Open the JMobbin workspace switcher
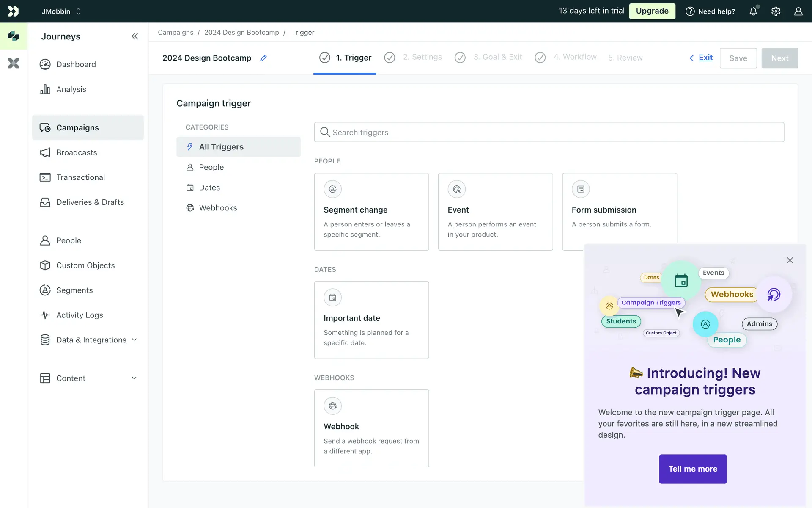812x508 pixels. pos(61,11)
